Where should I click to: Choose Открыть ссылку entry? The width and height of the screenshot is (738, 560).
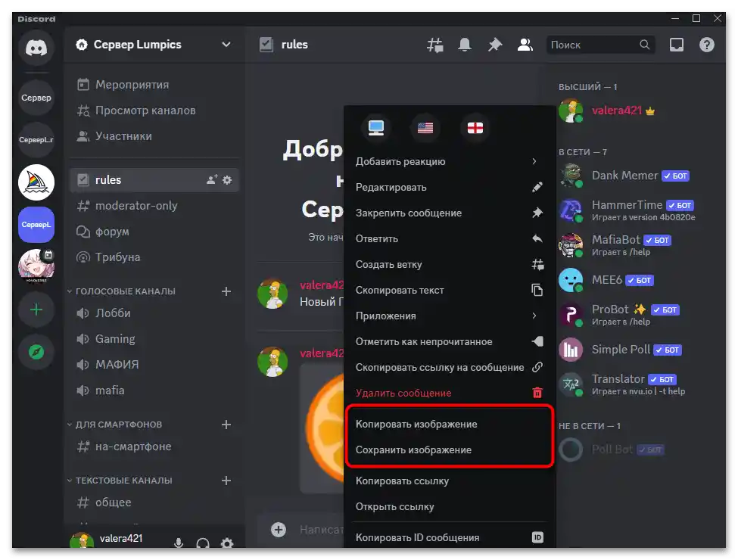click(450, 507)
